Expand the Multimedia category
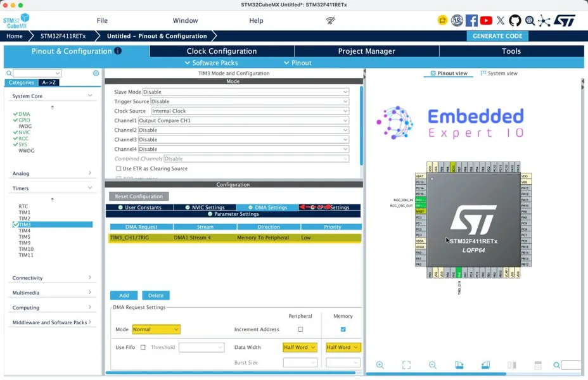This screenshot has height=380, width=588. click(90, 293)
